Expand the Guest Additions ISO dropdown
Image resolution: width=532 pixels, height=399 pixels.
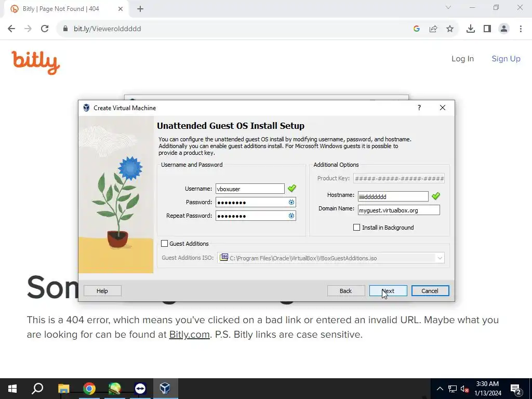pos(440,258)
